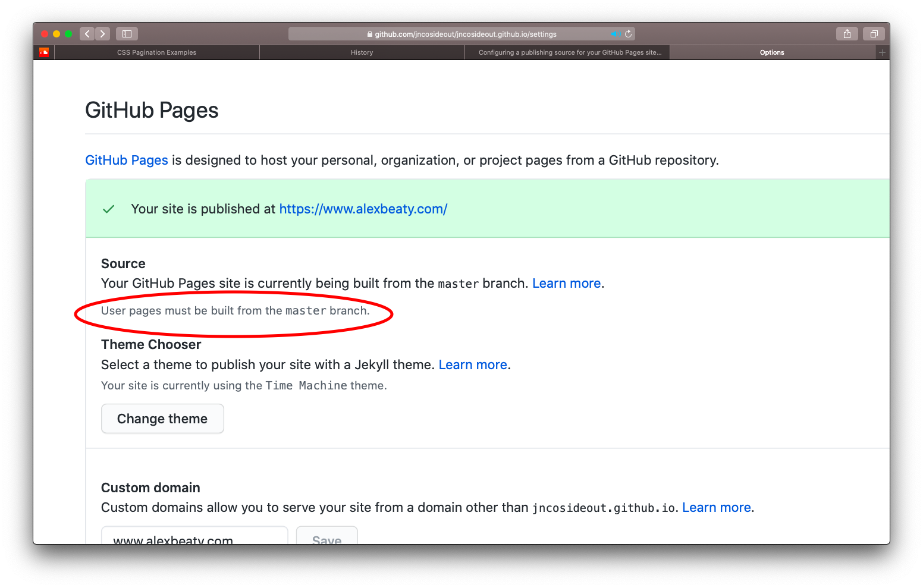Open Learn more link under Custom domain
Viewport: 923px width, 588px height.
(717, 507)
